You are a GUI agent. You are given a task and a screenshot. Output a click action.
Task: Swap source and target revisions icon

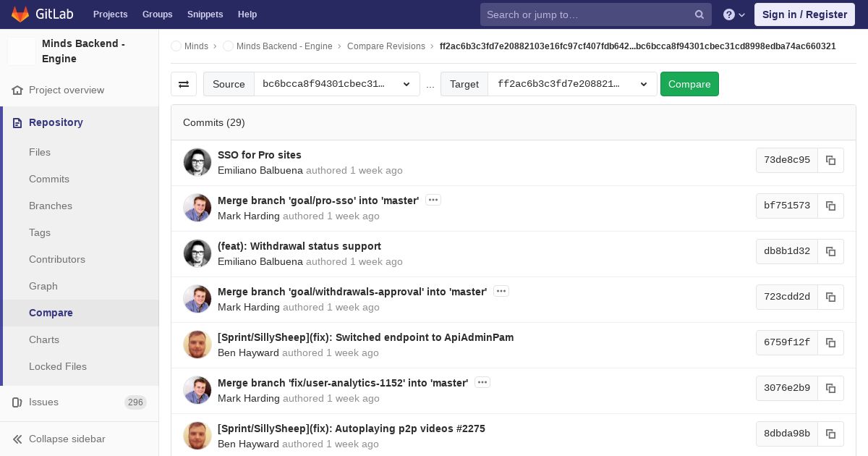click(184, 84)
